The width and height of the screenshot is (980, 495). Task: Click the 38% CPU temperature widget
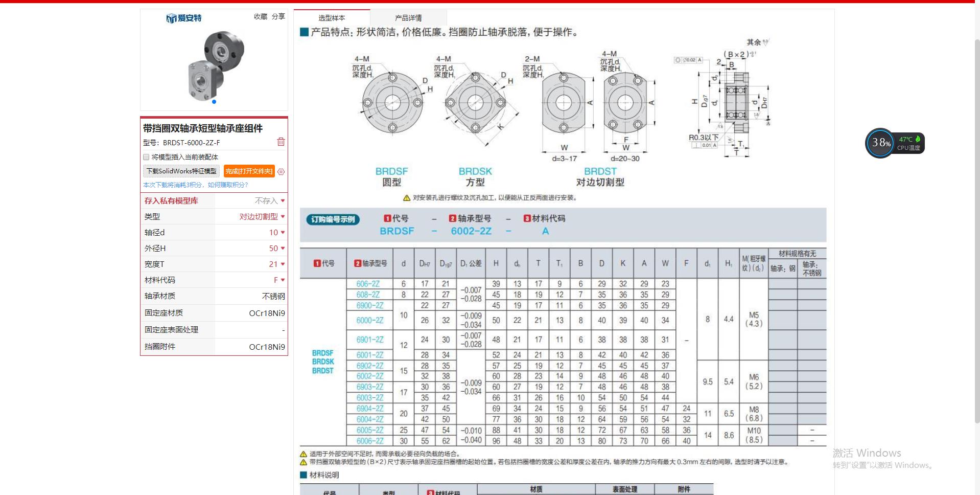[895, 143]
